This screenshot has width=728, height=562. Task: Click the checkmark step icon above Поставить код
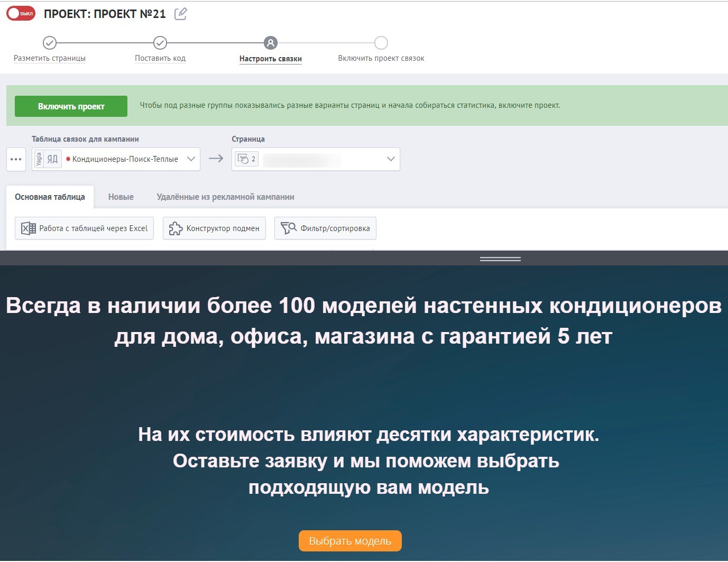click(x=160, y=43)
